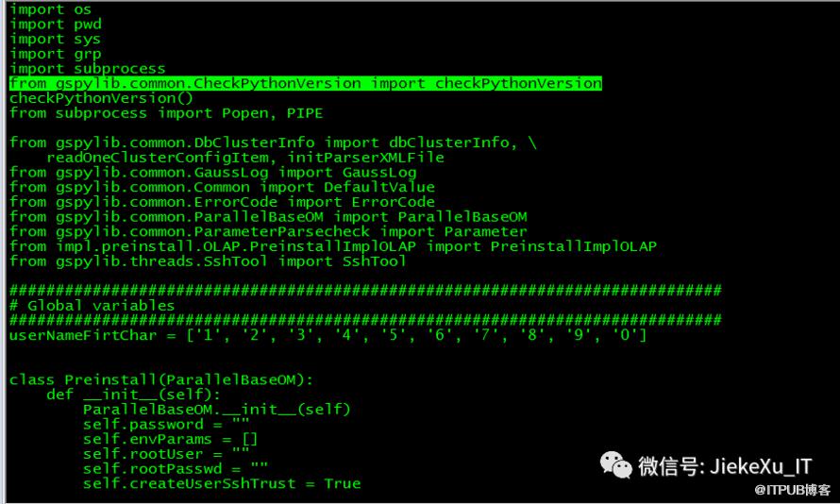The height and width of the screenshot is (504, 840).
Task: Click the 'class Preinstall' definition line
Action: (160, 379)
